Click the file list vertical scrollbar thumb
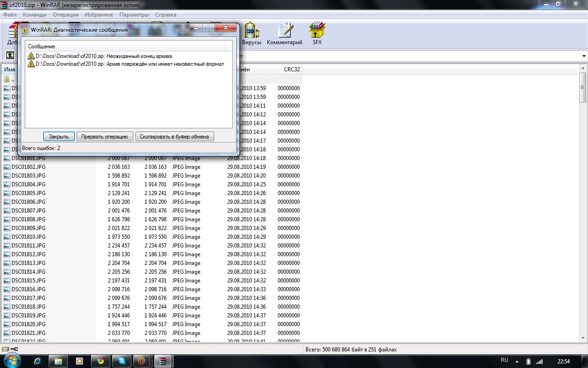This screenshot has width=588, height=368. coord(583,87)
